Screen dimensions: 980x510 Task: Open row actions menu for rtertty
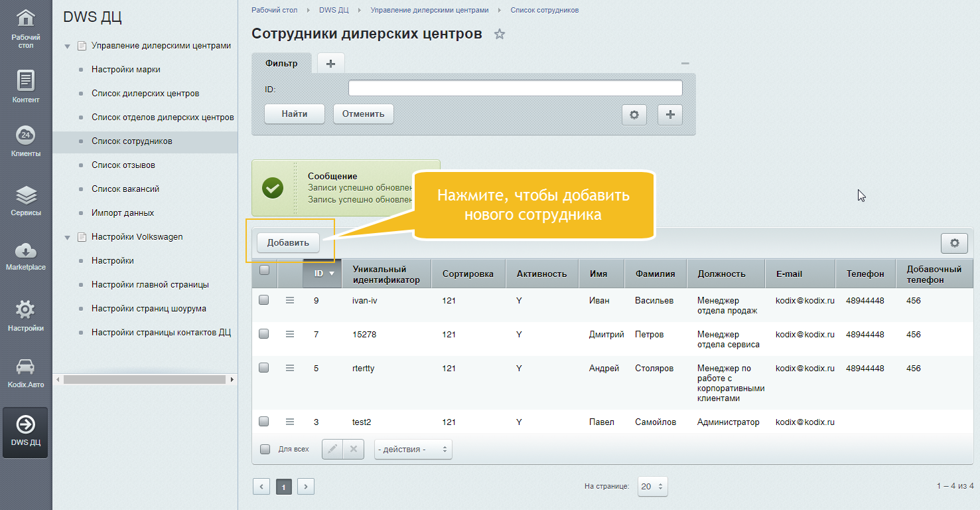[289, 368]
